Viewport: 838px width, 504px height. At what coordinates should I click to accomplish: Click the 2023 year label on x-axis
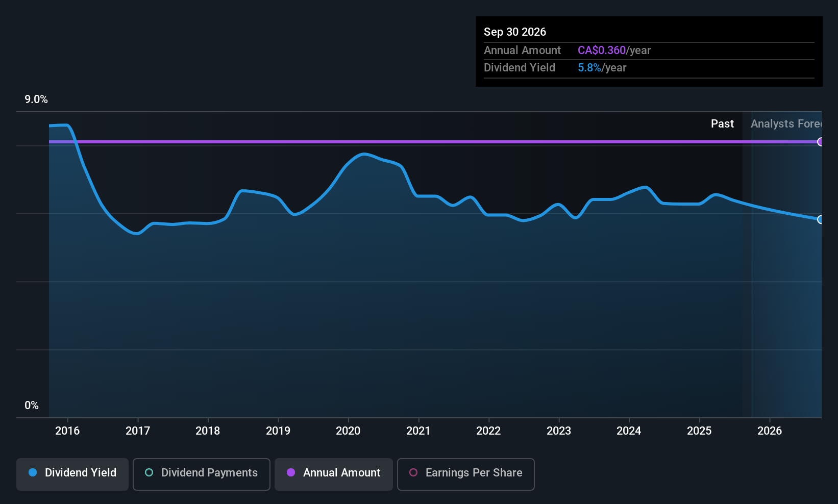(559, 431)
